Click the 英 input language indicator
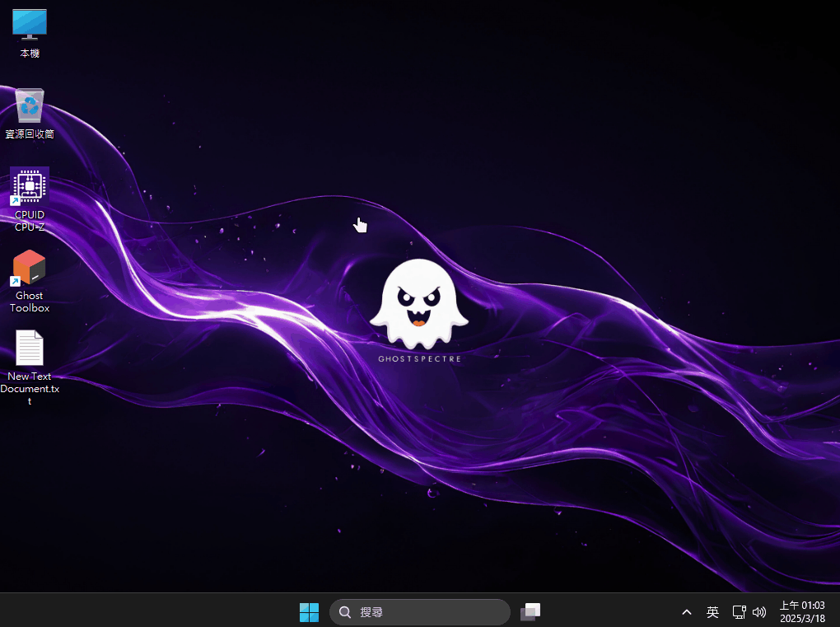Screen dimensions: 840x627 (712, 612)
